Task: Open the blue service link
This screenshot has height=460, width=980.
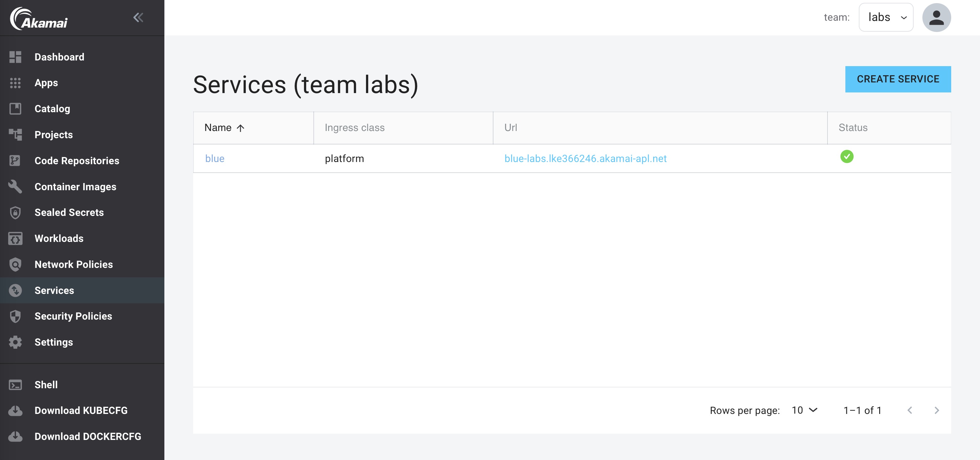Action: pos(214,159)
